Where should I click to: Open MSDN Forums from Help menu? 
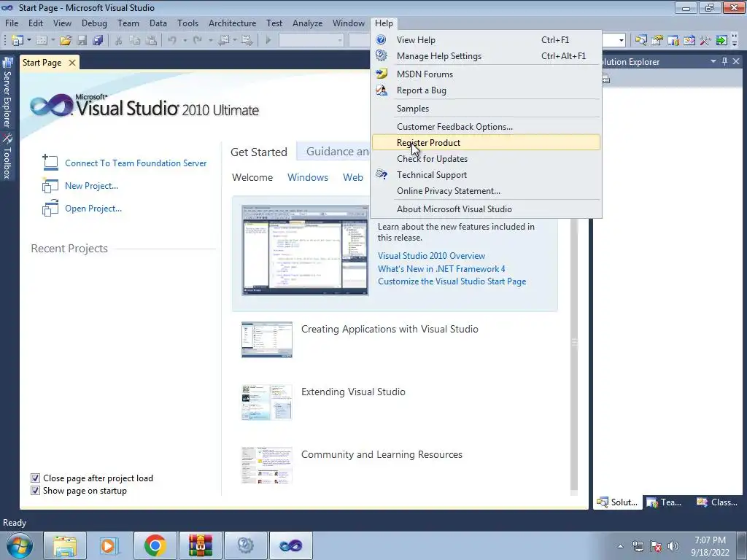point(486,74)
